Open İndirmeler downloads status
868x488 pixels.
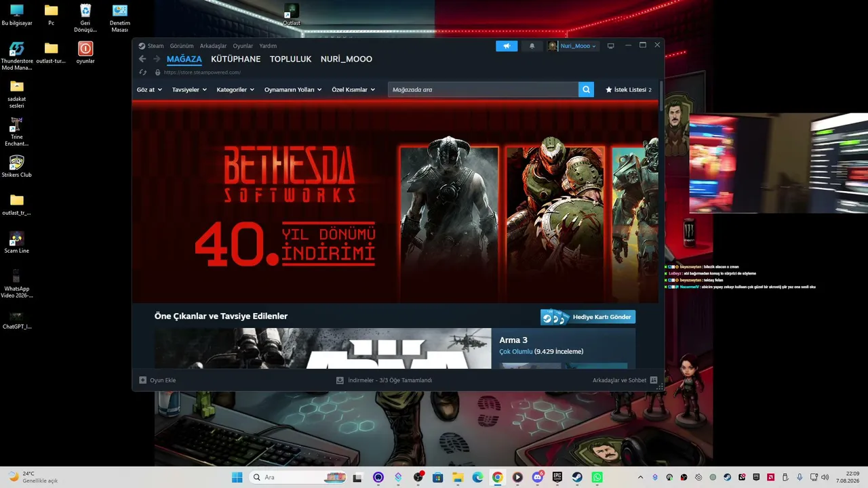click(x=384, y=380)
